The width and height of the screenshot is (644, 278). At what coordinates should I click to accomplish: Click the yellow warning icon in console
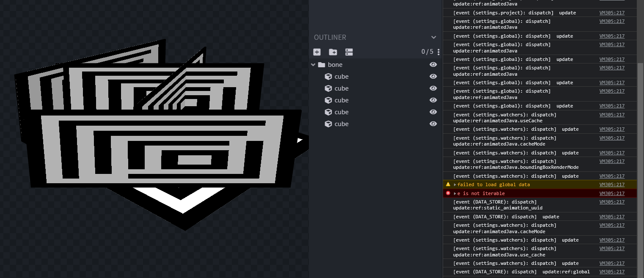448,184
